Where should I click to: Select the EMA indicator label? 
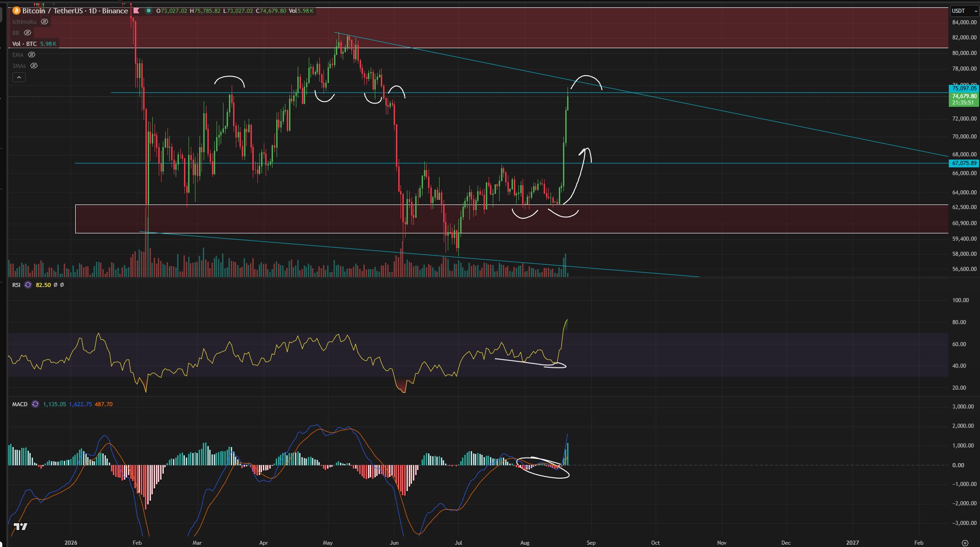[18, 55]
